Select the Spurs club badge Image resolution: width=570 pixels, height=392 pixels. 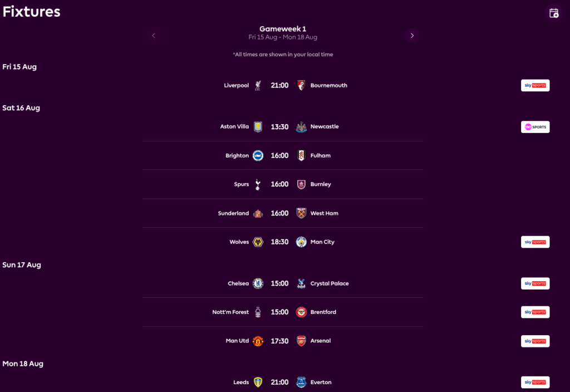click(x=258, y=184)
